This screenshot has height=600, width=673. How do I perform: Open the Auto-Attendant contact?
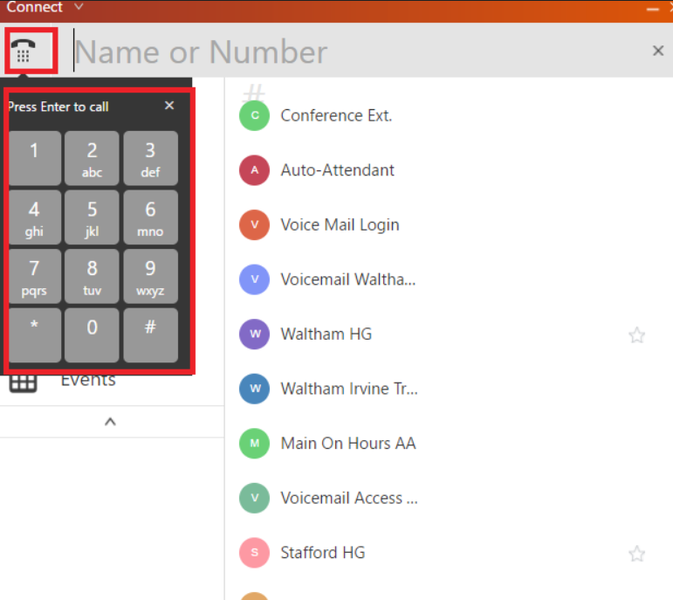[x=337, y=170]
